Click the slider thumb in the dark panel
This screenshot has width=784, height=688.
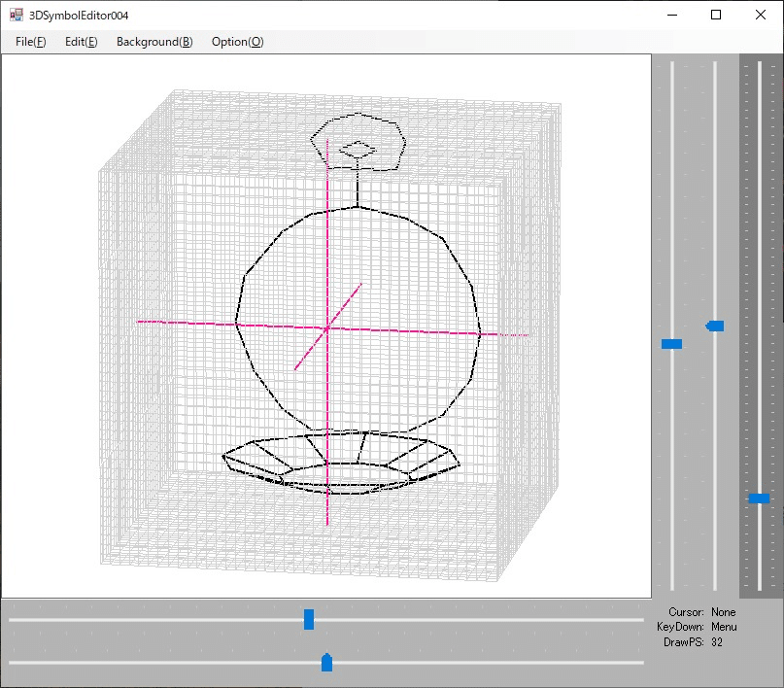tap(759, 498)
